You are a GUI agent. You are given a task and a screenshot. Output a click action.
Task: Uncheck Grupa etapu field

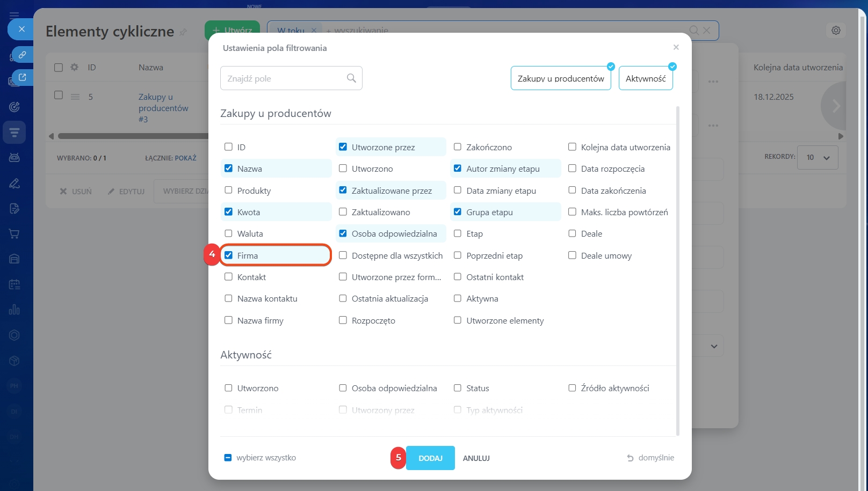[458, 212]
